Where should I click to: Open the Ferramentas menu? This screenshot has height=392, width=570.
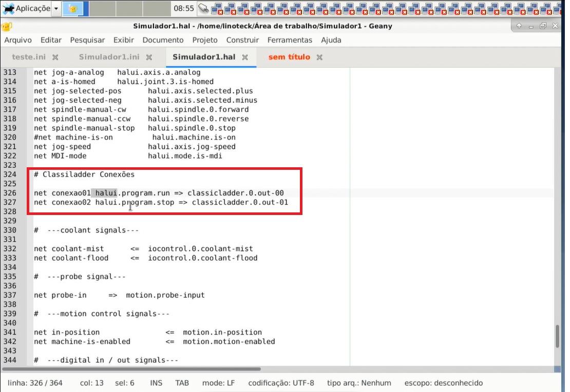290,40
